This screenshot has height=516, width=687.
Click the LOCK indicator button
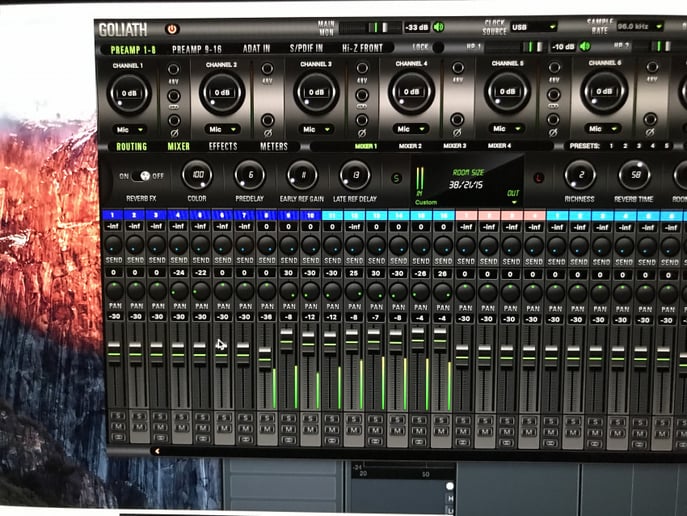click(x=437, y=47)
